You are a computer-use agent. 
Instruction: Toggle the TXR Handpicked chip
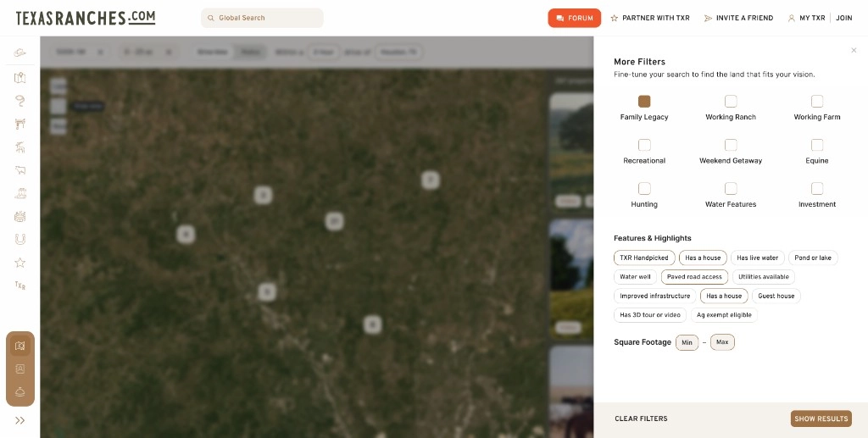(644, 258)
